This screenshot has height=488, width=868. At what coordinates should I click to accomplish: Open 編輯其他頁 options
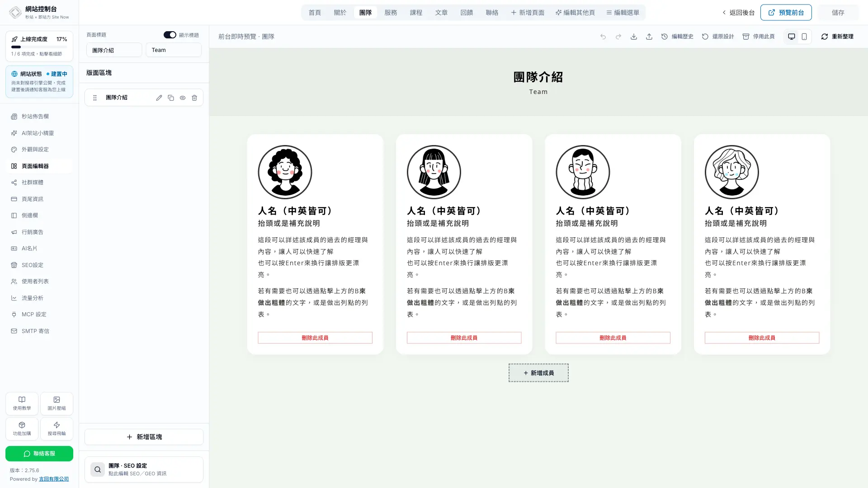pos(575,13)
